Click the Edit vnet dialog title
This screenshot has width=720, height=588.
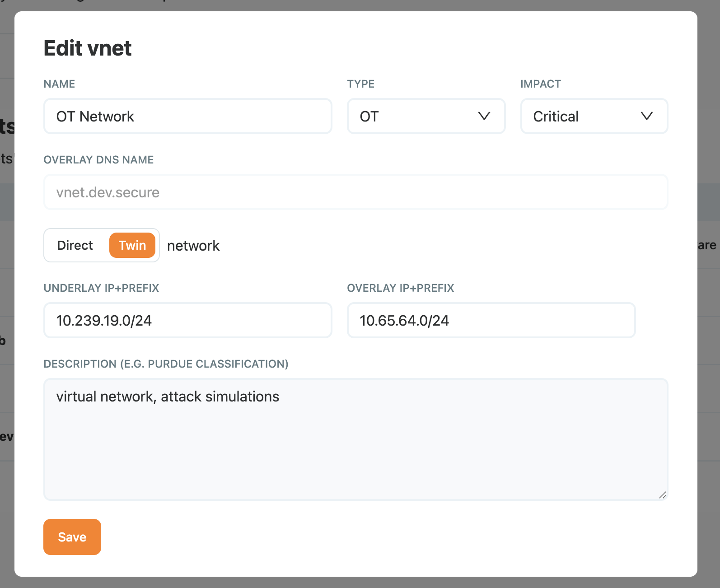88,48
